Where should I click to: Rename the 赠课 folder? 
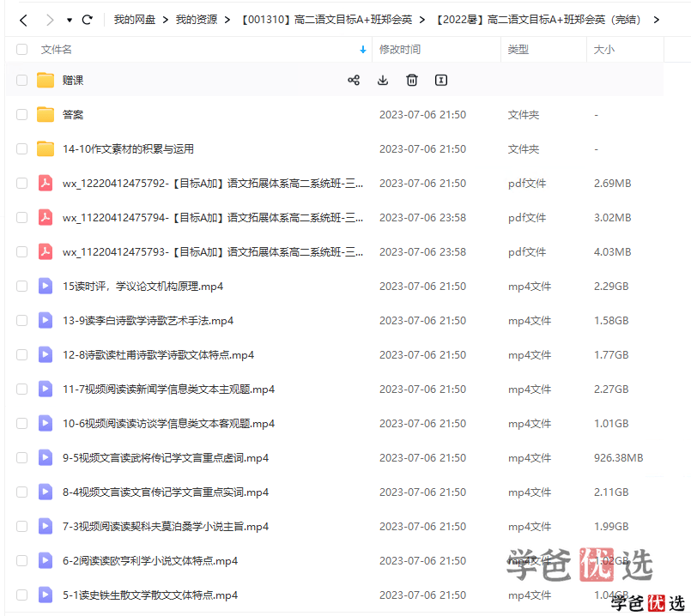pyautogui.click(x=440, y=80)
